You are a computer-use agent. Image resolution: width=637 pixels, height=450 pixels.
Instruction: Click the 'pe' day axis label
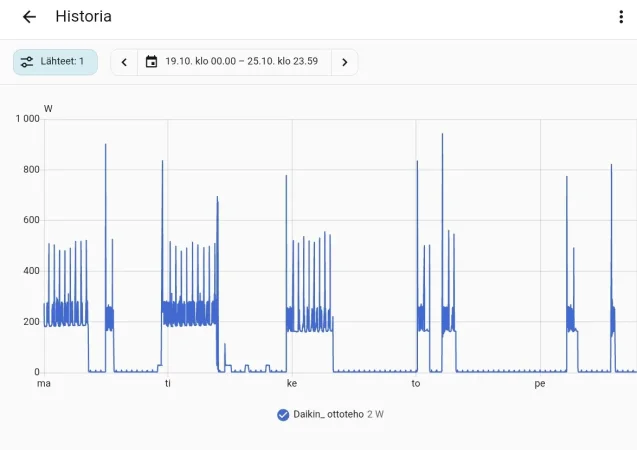point(540,384)
